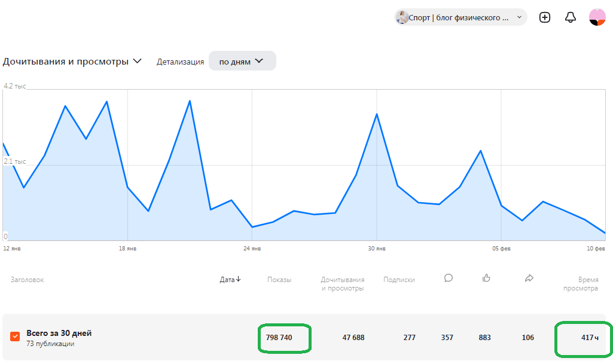Viewport: 613px width, 364px height.
Task: Click the chart peak at 30 янв
Action: [x=377, y=114]
